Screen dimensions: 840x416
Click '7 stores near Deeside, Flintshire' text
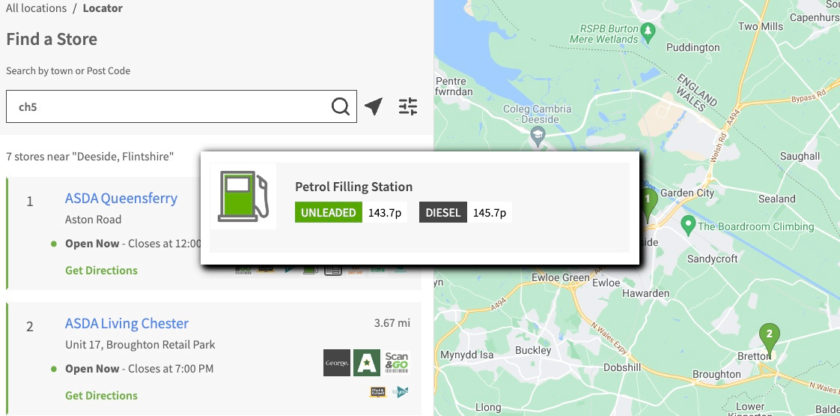(90, 157)
